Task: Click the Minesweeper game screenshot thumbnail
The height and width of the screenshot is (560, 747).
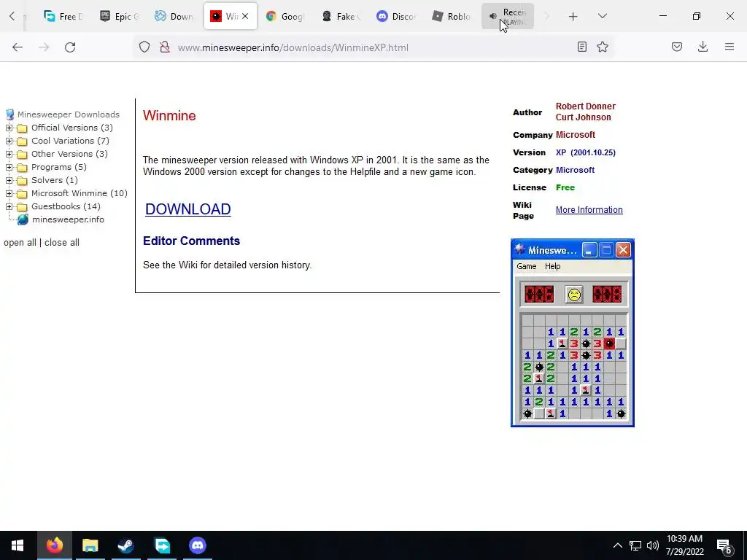Action: click(572, 332)
